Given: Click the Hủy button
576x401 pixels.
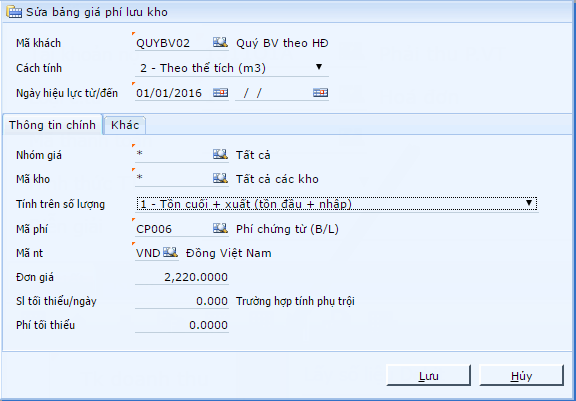Looking at the screenshot, I should [x=521, y=375].
